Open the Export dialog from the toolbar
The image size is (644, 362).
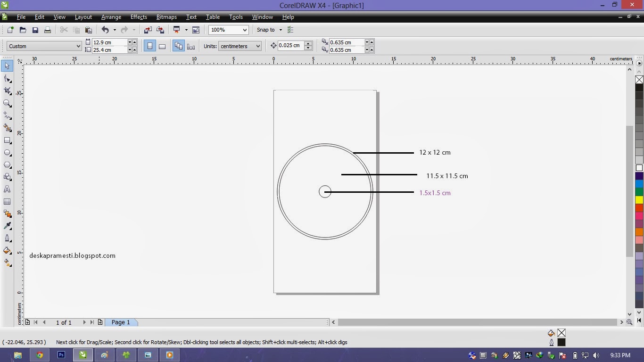pyautogui.click(x=160, y=30)
